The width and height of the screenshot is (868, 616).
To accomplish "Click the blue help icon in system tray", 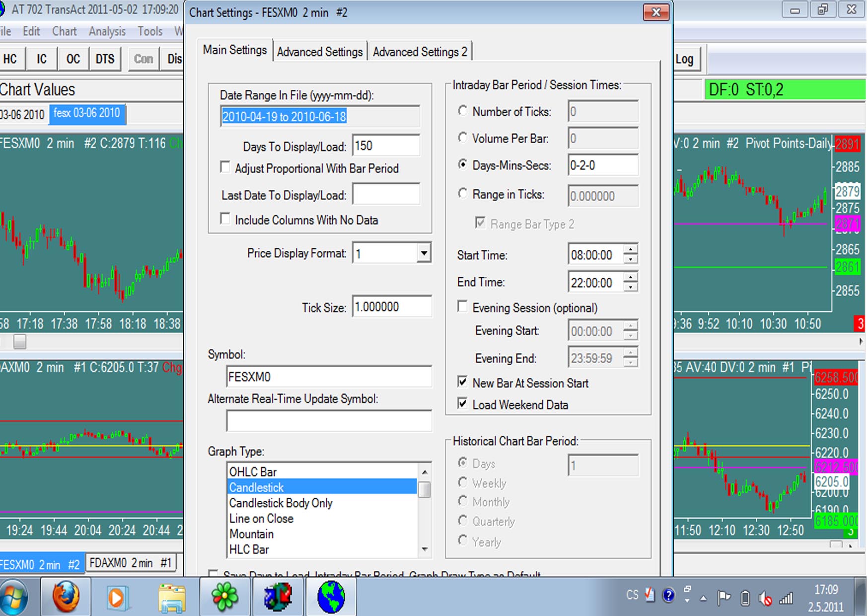I will coord(668,595).
